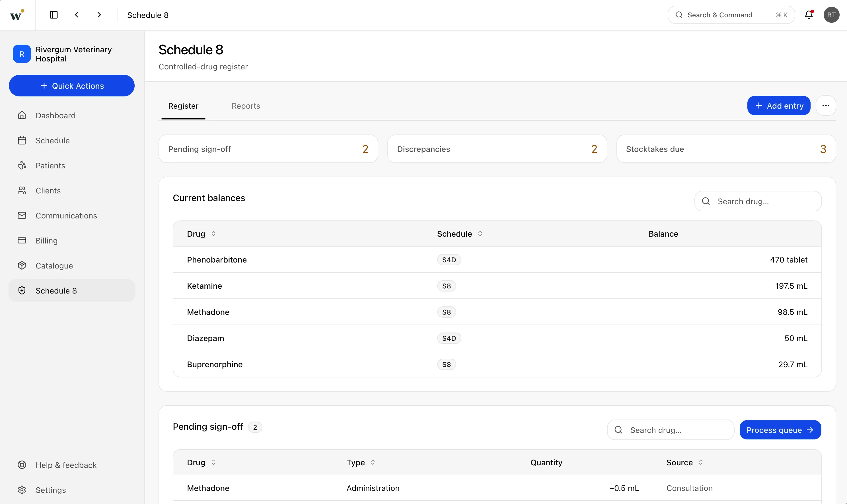The width and height of the screenshot is (847, 504).
Task: Select the Buprenorphine row
Action: (x=497, y=364)
